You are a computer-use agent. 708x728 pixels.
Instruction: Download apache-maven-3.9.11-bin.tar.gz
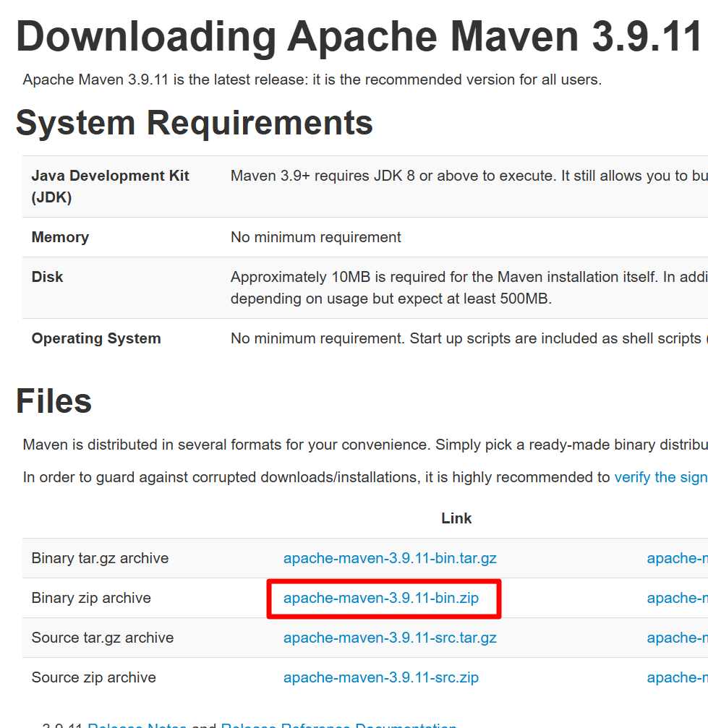(390, 558)
